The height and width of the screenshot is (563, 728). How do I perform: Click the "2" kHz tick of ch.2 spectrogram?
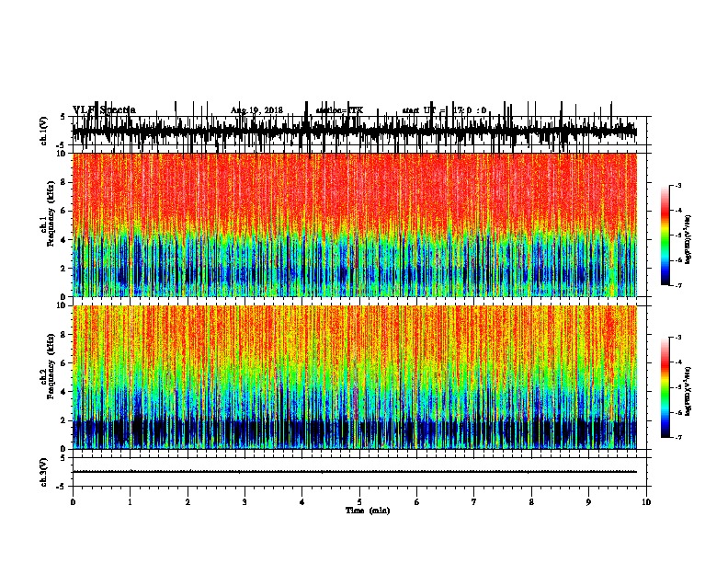click(x=64, y=420)
